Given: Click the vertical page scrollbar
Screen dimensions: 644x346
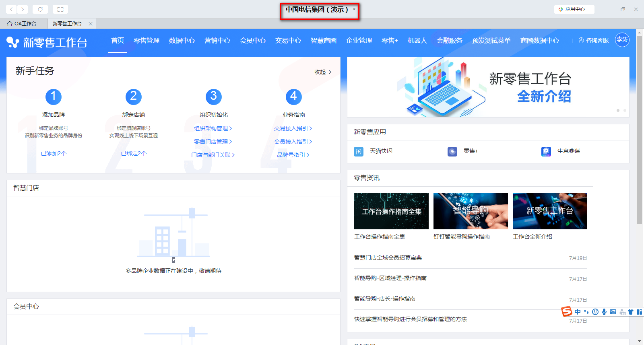Looking at the screenshot, I should pyautogui.click(x=639, y=130).
